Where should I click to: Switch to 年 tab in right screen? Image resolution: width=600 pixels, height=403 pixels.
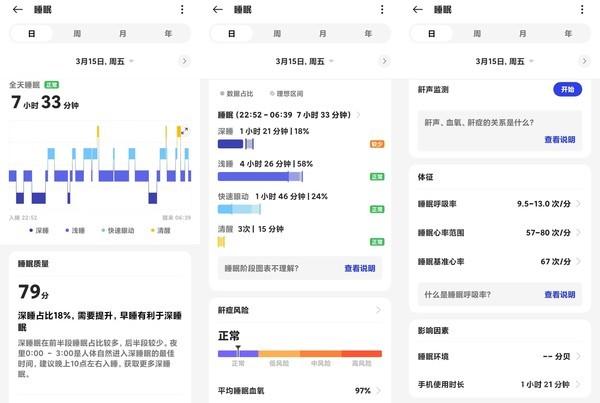click(x=568, y=34)
